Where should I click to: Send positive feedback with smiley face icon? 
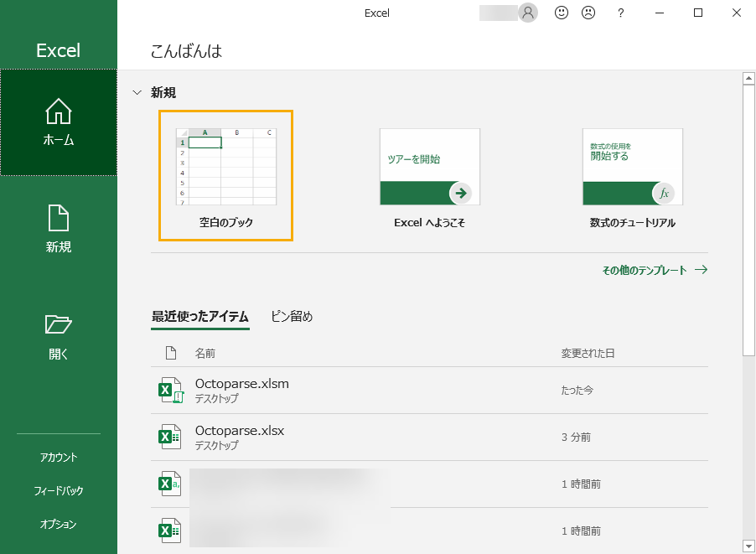pyautogui.click(x=562, y=13)
